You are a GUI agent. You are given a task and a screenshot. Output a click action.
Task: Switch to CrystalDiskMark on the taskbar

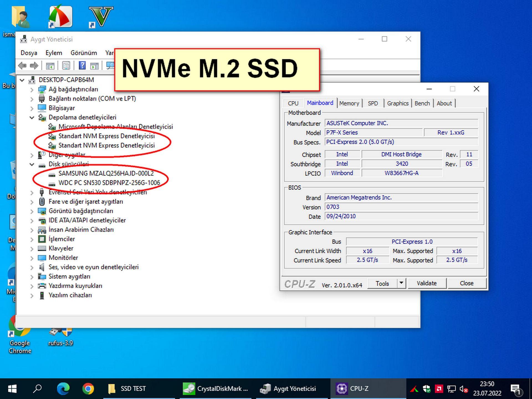216,389
